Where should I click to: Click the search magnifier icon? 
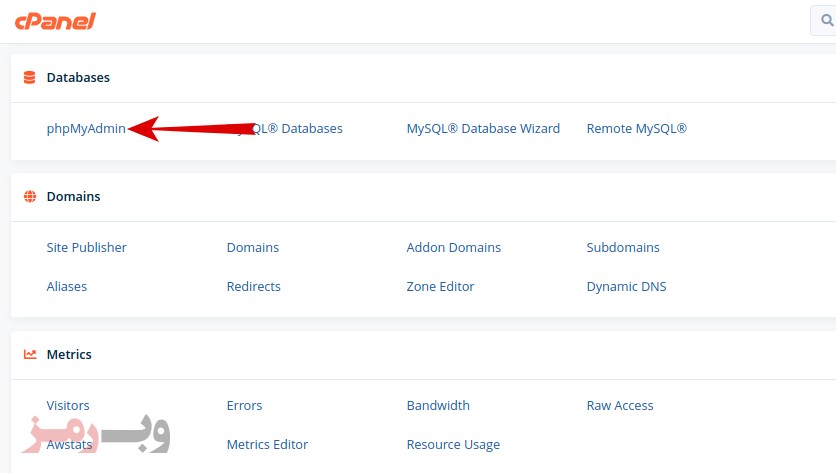(x=827, y=20)
